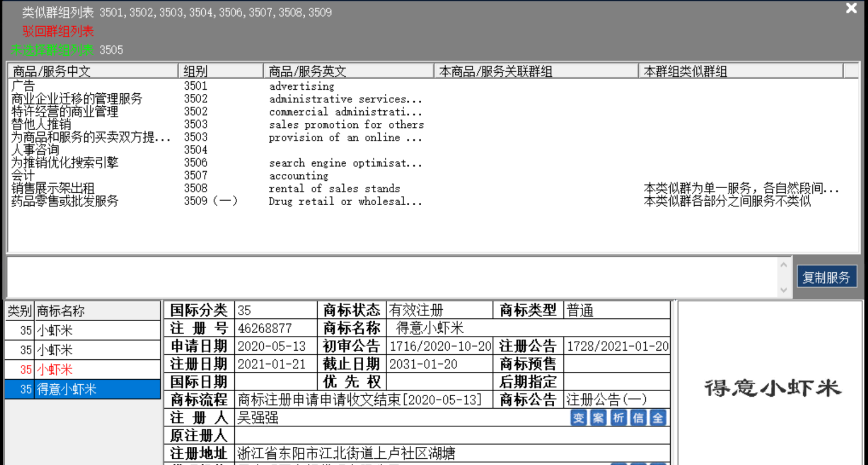Click the red 小虾米 trademark row
Viewport: 868px width, 465px height.
82,369
